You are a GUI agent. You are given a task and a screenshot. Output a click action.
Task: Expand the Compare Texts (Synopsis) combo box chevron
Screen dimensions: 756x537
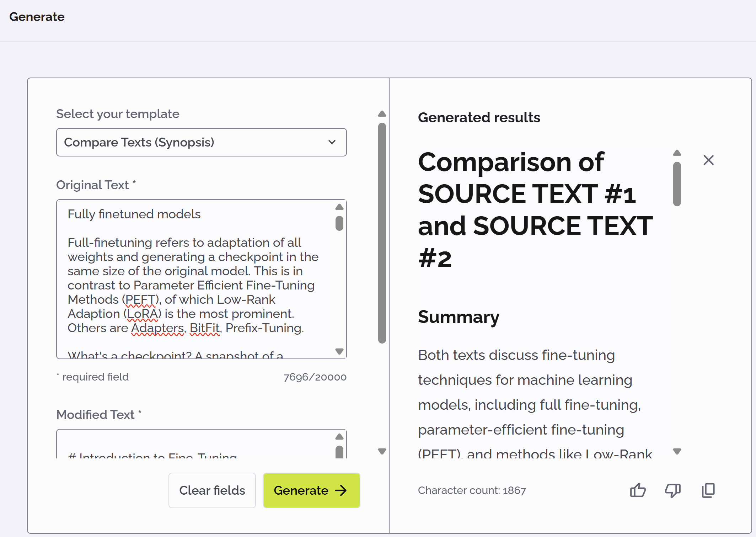pyautogui.click(x=332, y=142)
